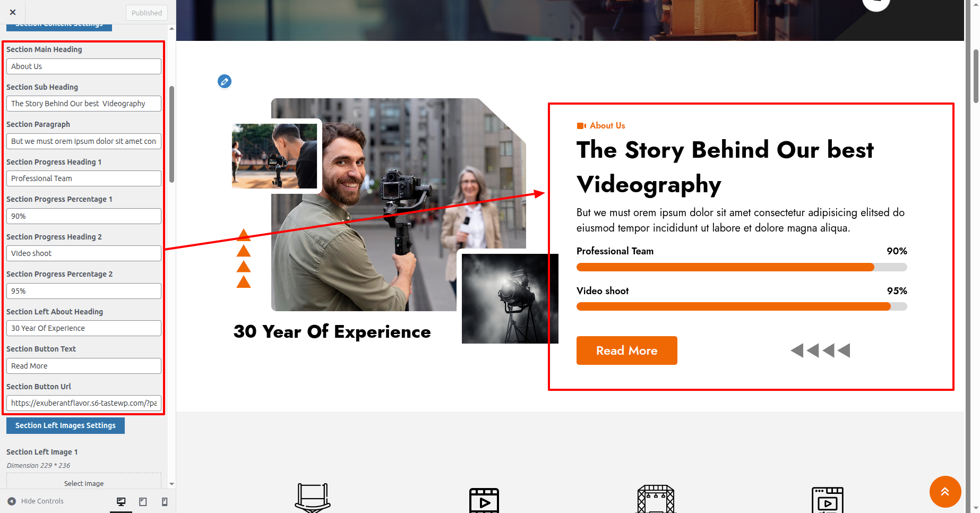This screenshot has width=980, height=513.
Task: Focus the Section Button Url field
Action: (83, 403)
